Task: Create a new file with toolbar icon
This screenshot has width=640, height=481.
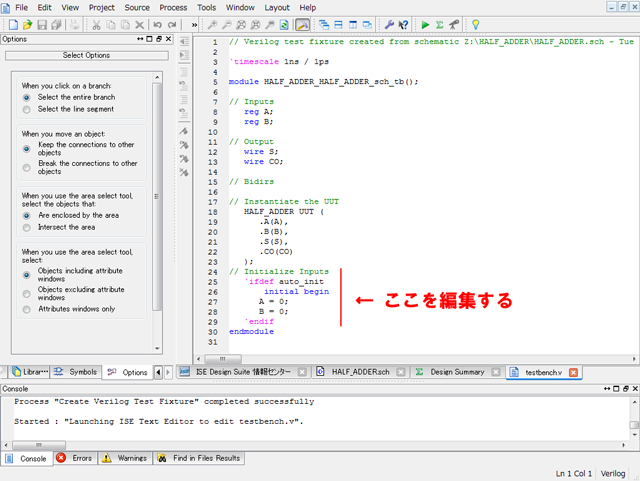Action: [x=13, y=25]
